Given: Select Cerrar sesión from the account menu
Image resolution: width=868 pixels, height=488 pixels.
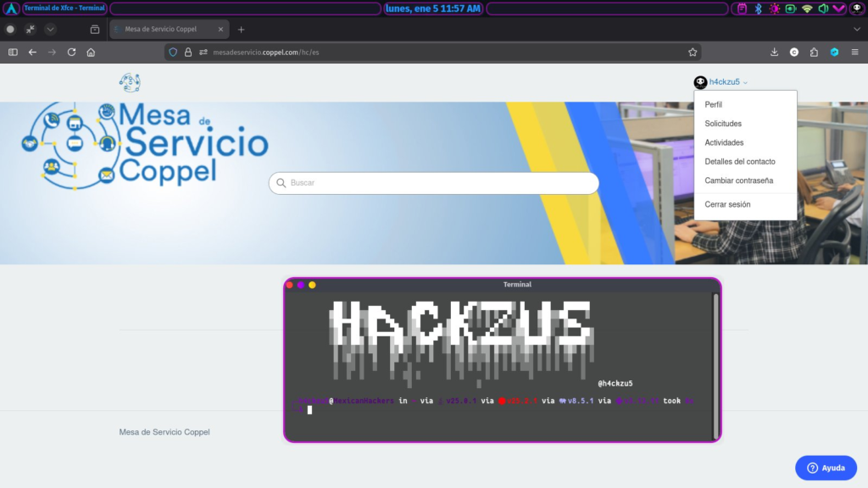Looking at the screenshot, I should [726, 204].
